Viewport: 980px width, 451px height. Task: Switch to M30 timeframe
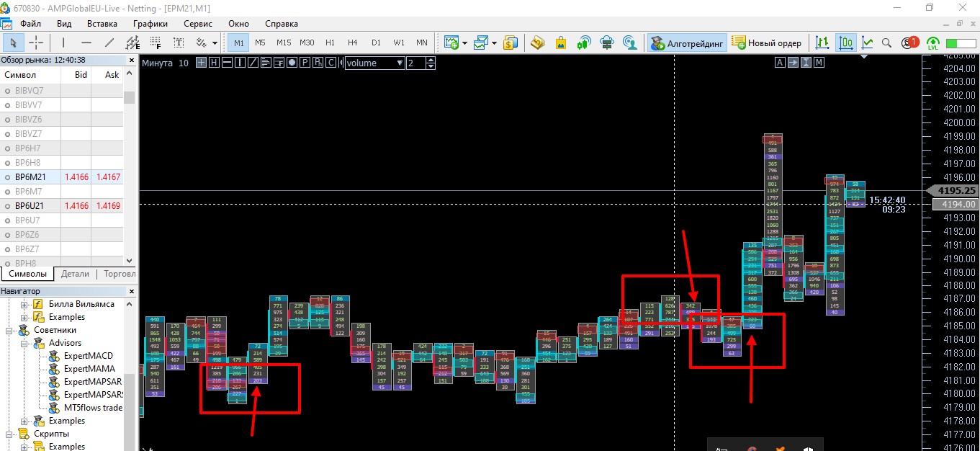coord(307,43)
